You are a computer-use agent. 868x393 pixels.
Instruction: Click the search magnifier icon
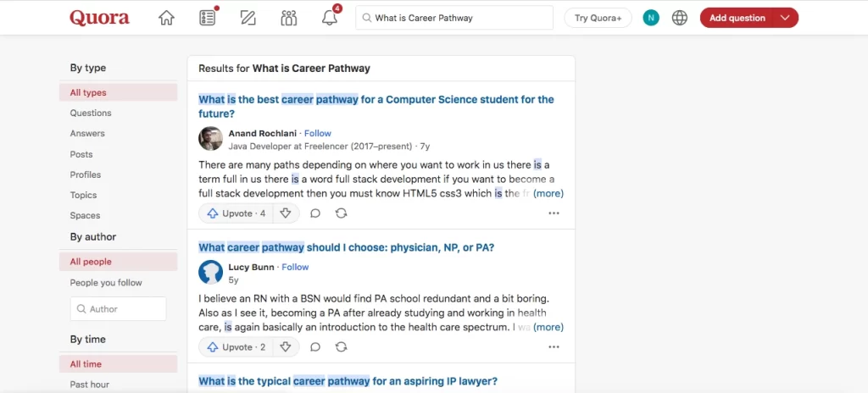click(x=366, y=18)
